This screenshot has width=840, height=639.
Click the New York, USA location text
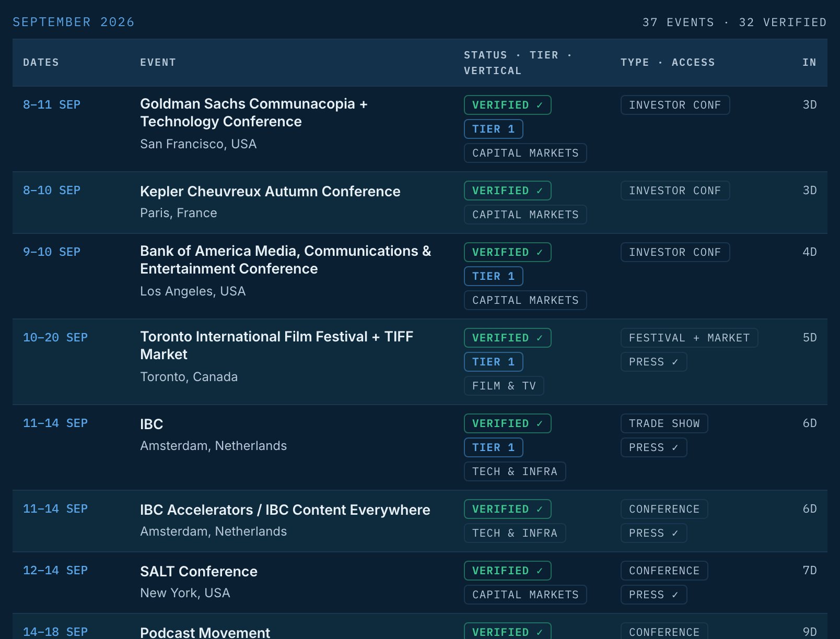click(x=185, y=593)
